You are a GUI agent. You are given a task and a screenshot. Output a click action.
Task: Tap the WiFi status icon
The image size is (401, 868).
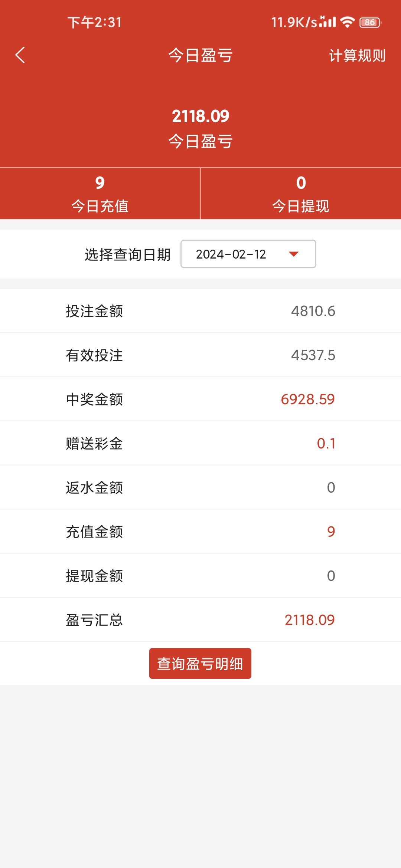pos(348,22)
